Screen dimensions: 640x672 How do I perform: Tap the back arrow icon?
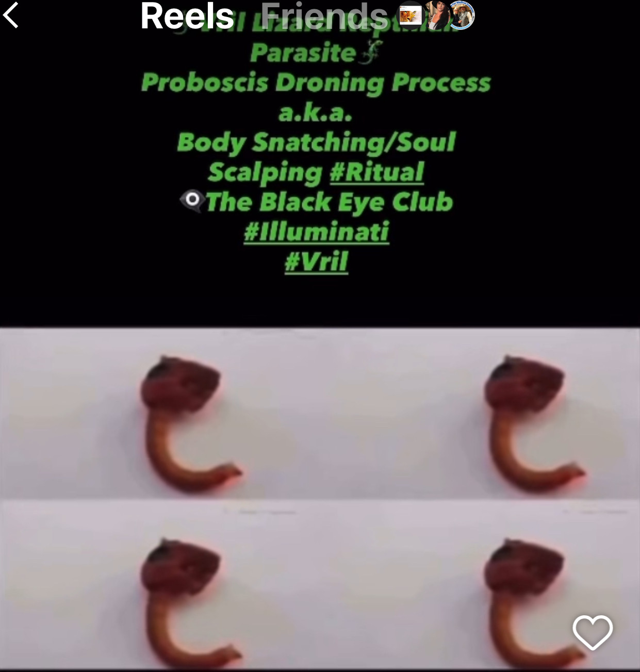tap(11, 15)
